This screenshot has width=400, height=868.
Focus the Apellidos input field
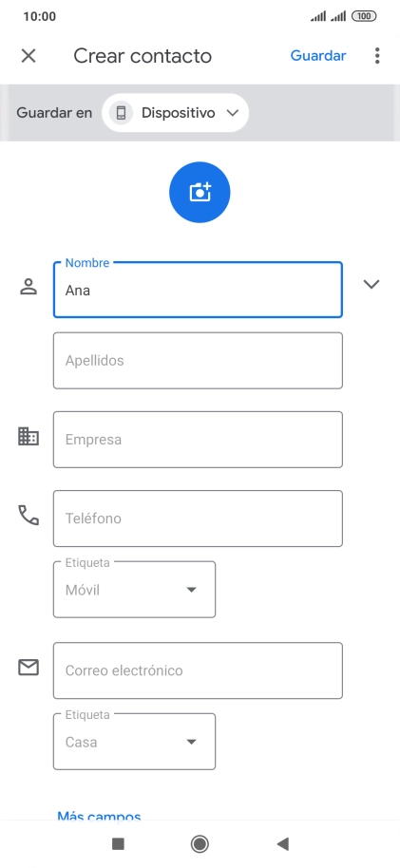tap(198, 360)
